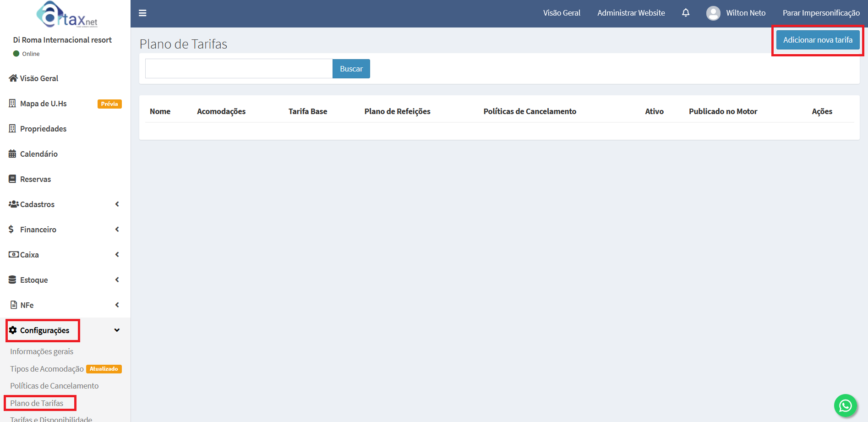Expand the Caixa submenu chevron
868x422 pixels.
pos(117,254)
